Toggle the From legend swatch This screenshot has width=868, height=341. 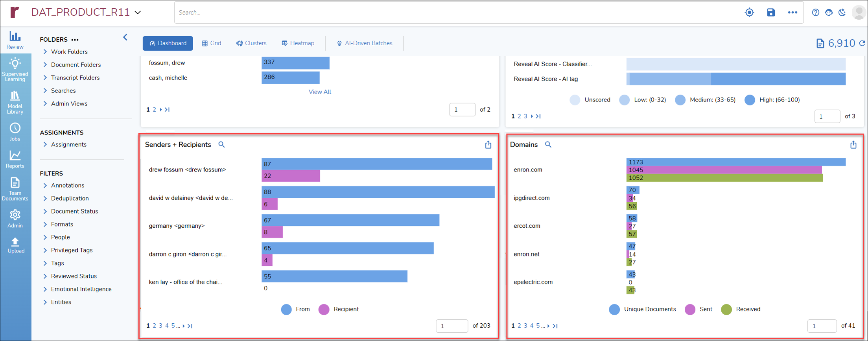point(286,310)
